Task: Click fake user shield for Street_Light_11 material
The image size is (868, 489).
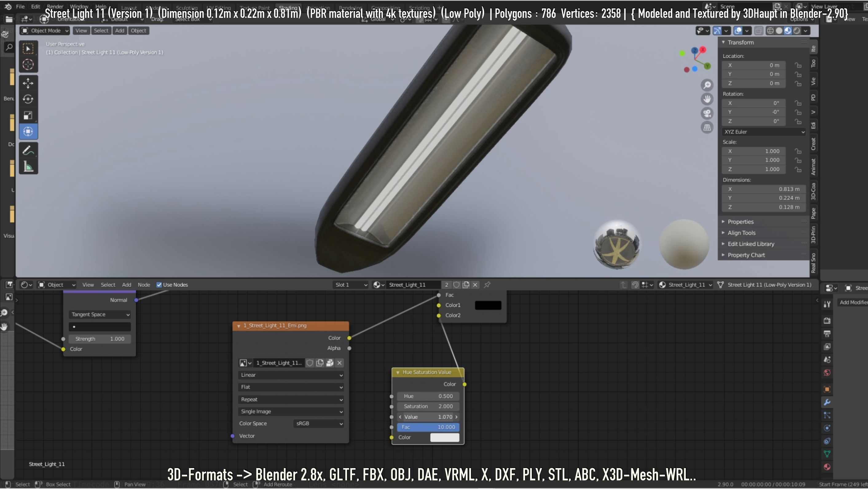Action: (x=456, y=284)
